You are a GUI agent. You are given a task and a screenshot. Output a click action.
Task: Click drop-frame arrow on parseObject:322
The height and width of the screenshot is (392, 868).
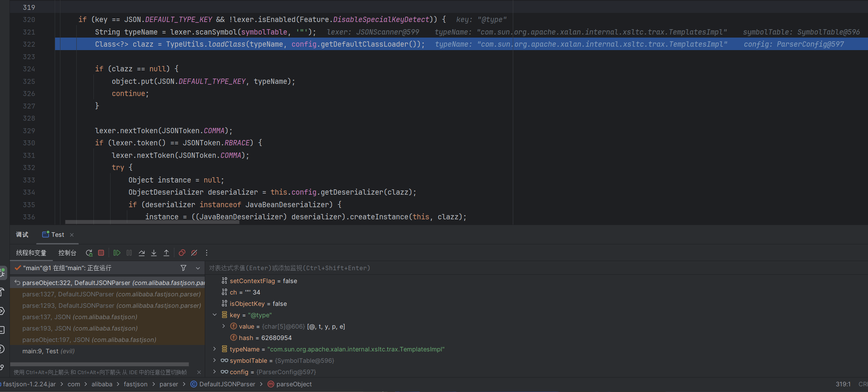point(17,283)
